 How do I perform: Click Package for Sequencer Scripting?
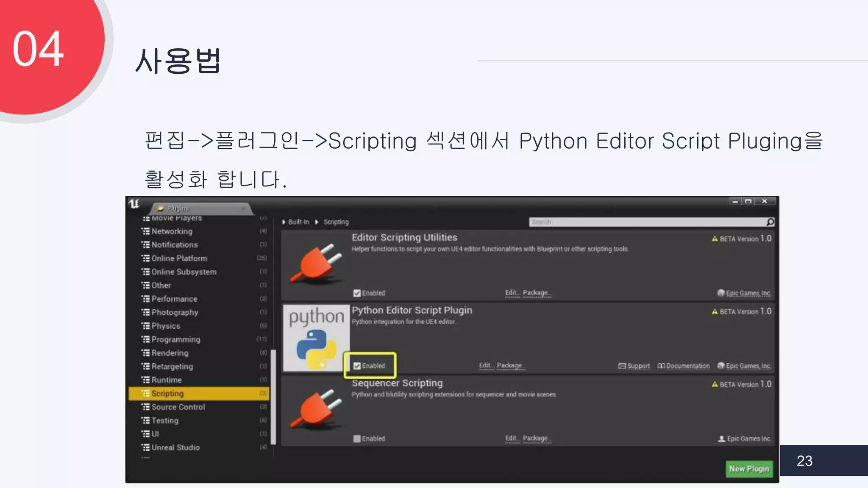[x=537, y=438]
